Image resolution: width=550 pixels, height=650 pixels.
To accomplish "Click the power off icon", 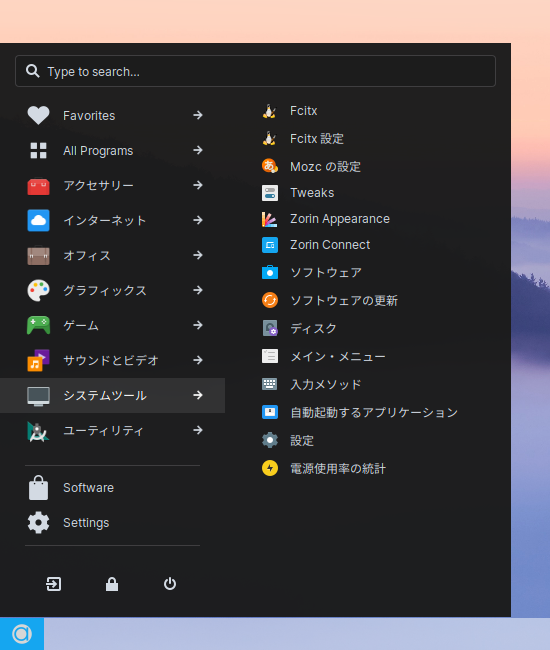I will tap(170, 584).
